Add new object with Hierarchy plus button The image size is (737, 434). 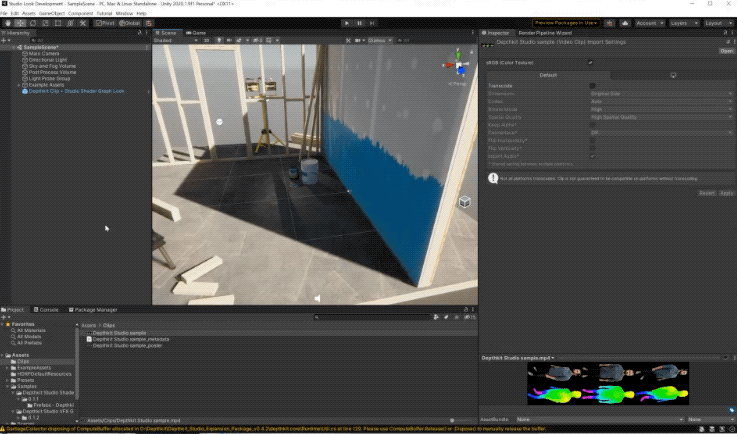(5, 40)
